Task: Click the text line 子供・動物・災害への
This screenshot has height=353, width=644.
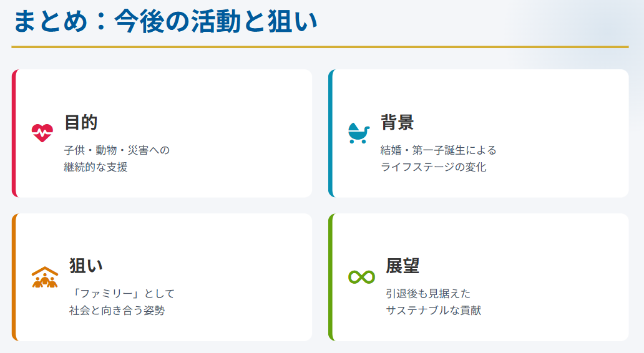Action: click(117, 150)
